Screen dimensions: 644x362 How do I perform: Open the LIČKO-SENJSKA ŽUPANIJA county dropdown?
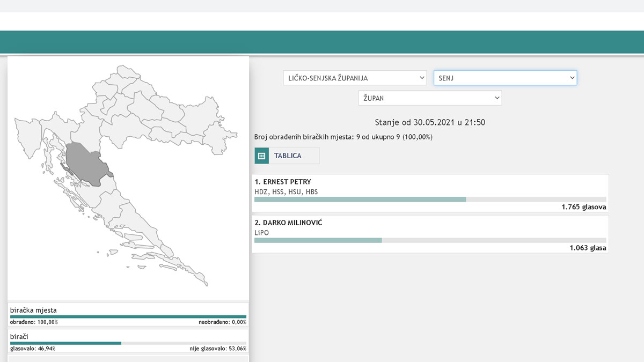(355, 78)
